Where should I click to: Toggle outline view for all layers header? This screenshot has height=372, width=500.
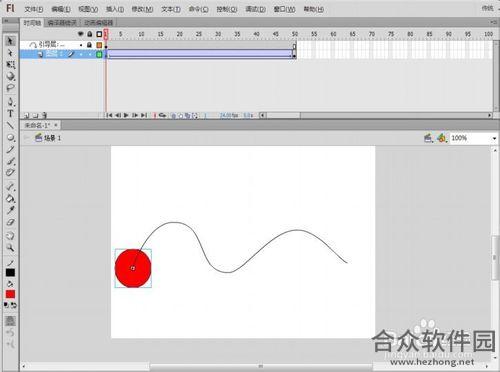point(99,34)
